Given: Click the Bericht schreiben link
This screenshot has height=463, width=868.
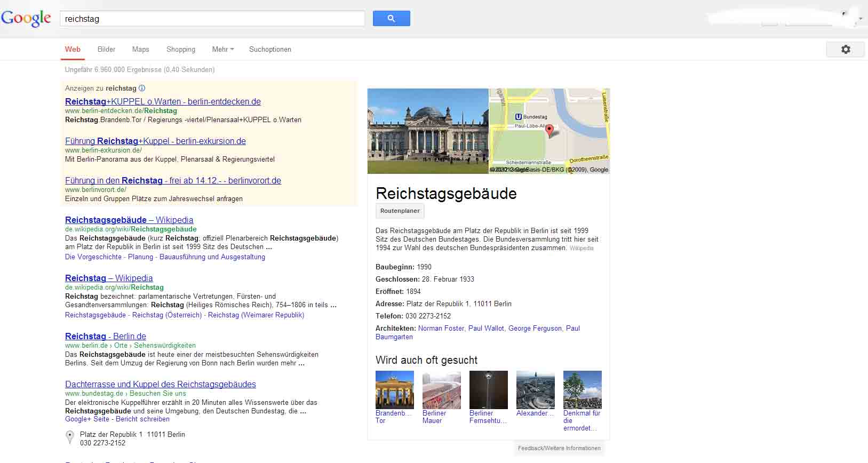Looking at the screenshot, I should coord(142,419).
